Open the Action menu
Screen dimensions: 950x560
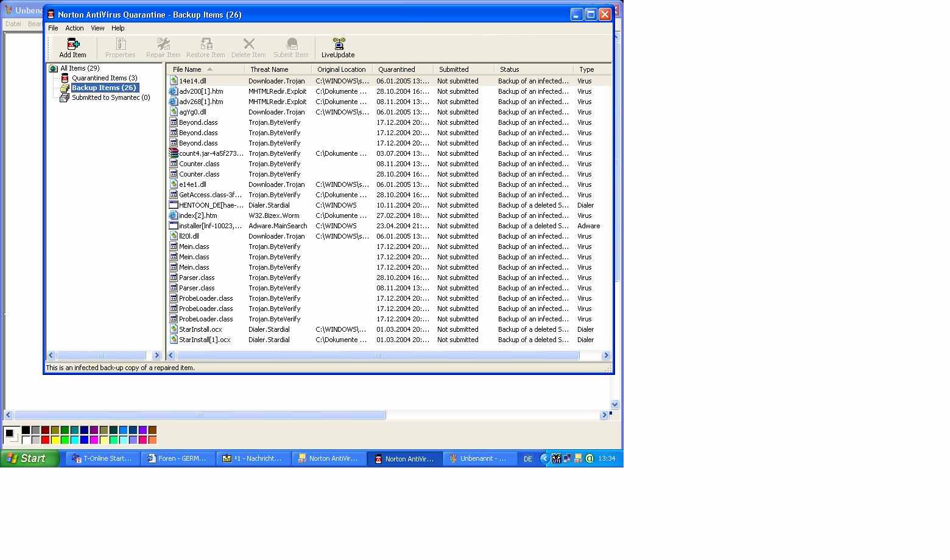[74, 28]
